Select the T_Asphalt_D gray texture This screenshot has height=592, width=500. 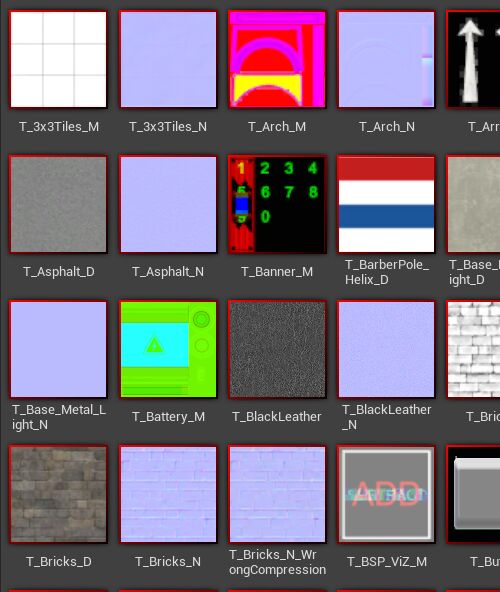pos(59,204)
